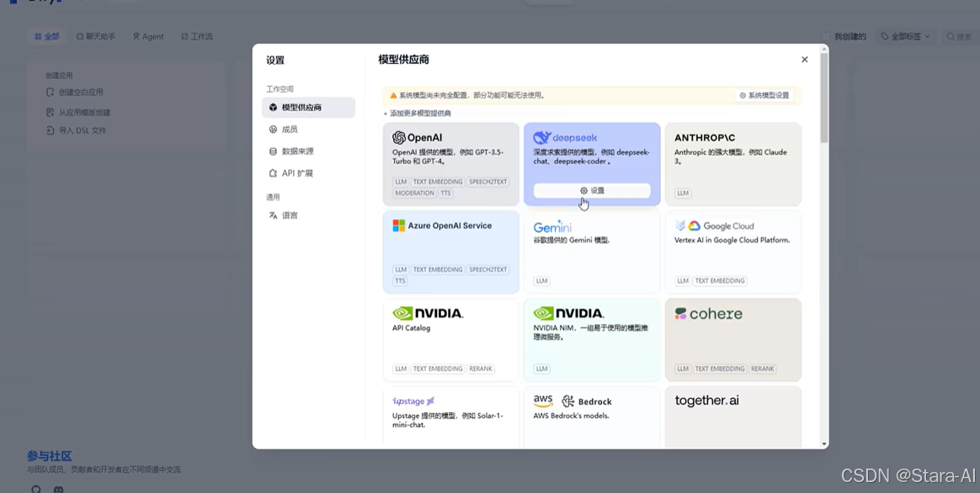Click the 模型供应商 cube icon
Screen dimensions: 980x493
pyautogui.click(x=273, y=108)
